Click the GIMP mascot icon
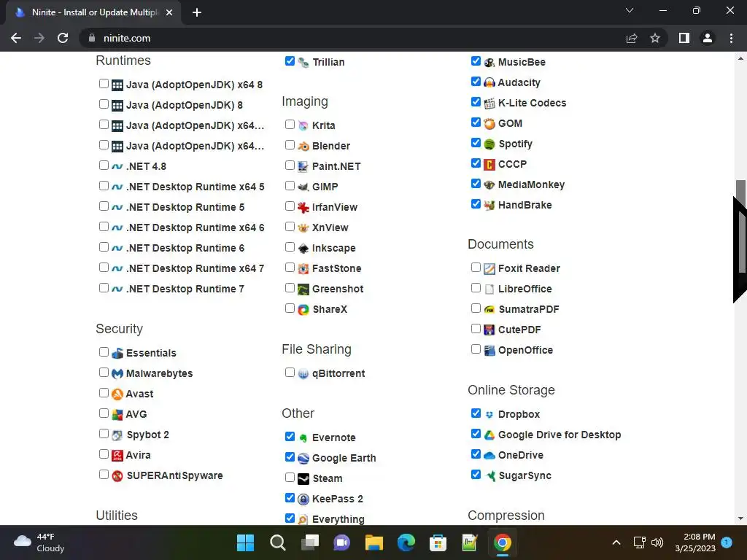The width and height of the screenshot is (747, 560). click(303, 187)
